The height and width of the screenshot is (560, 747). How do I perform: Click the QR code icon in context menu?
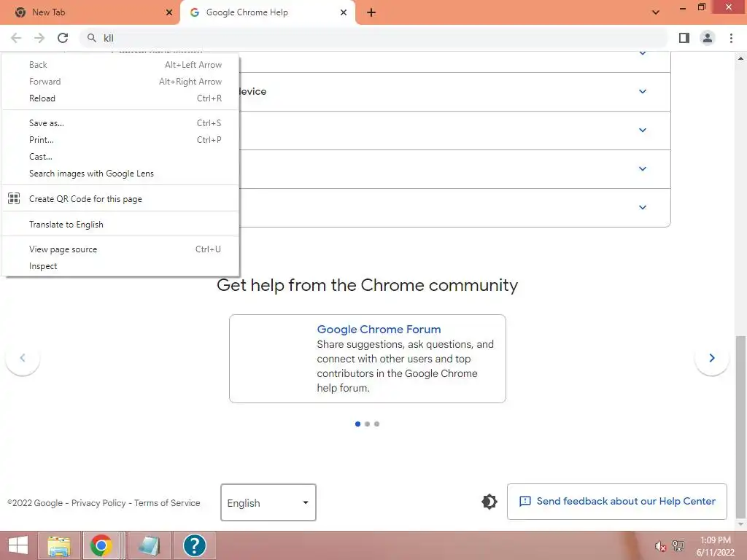point(14,198)
